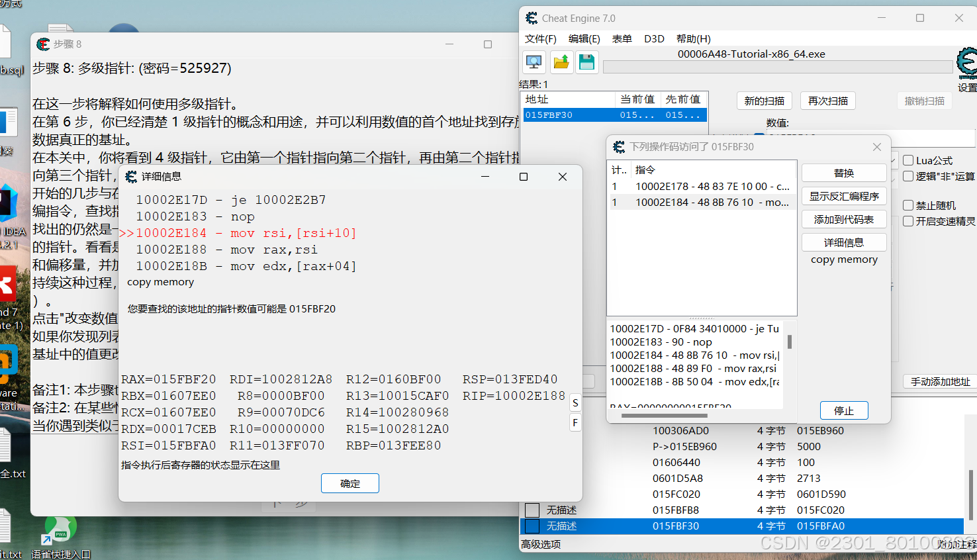Click the 先前值 column header
The image size is (977, 560).
click(684, 99)
